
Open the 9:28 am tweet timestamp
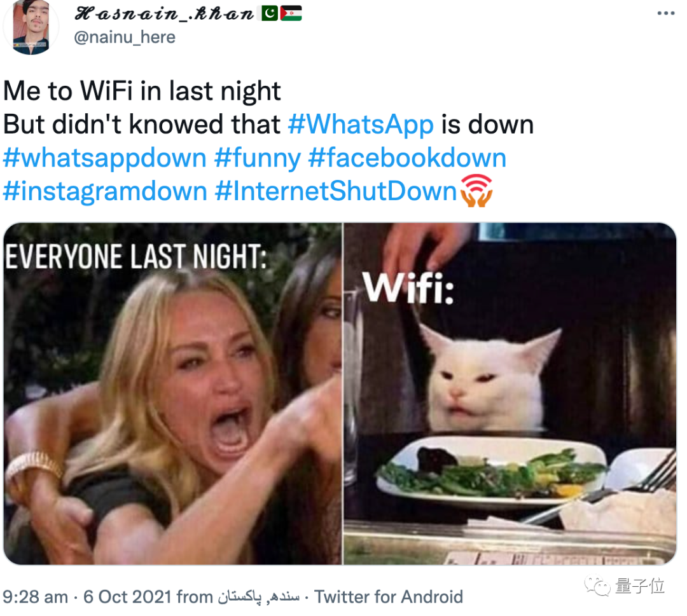point(35,597)
